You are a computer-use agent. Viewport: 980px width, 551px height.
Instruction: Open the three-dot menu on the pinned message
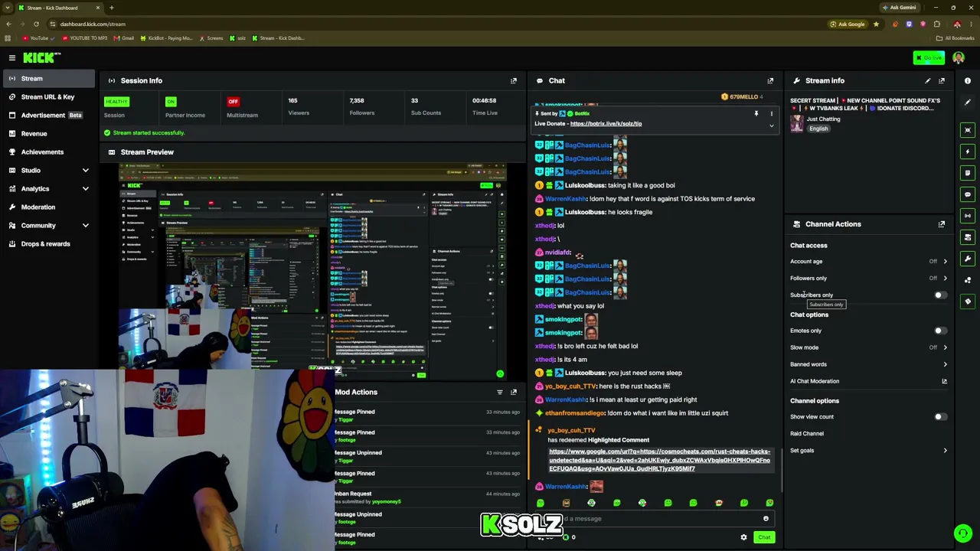point(771,113)
